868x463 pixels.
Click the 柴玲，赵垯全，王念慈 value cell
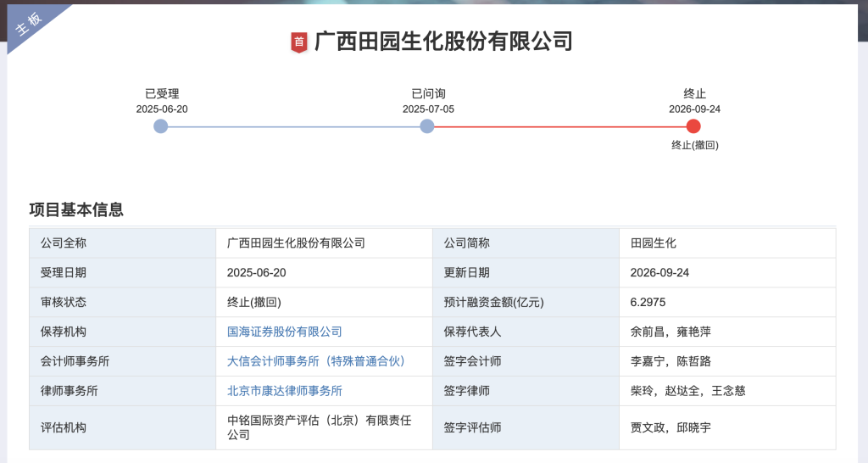point(727,391)
